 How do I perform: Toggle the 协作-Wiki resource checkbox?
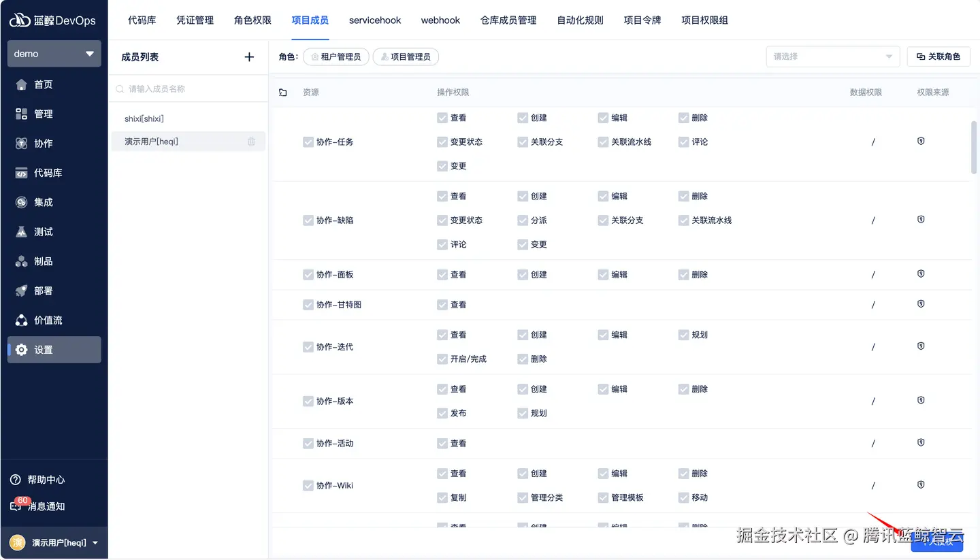(x=308, y=485)
